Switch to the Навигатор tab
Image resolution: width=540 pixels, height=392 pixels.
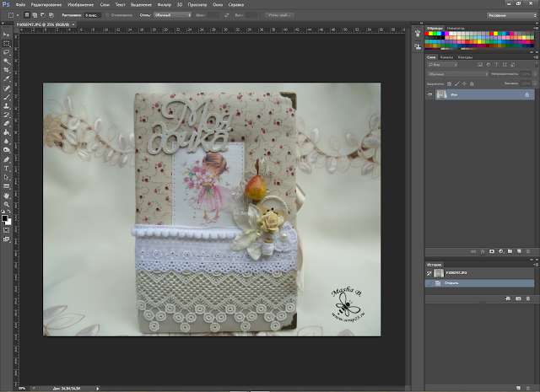click(x=456, y=28)
